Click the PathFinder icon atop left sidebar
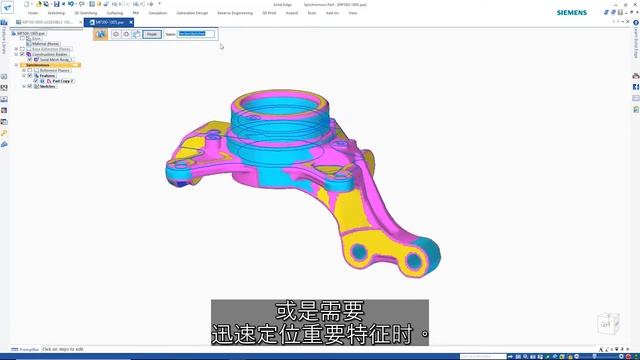This screenshot has height=360, width=640. coord(4,22)
